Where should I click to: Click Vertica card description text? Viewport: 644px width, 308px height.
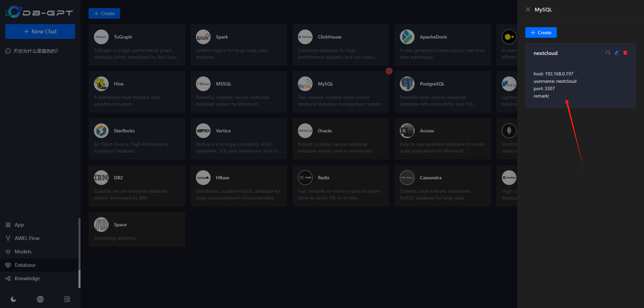[238, 147]
